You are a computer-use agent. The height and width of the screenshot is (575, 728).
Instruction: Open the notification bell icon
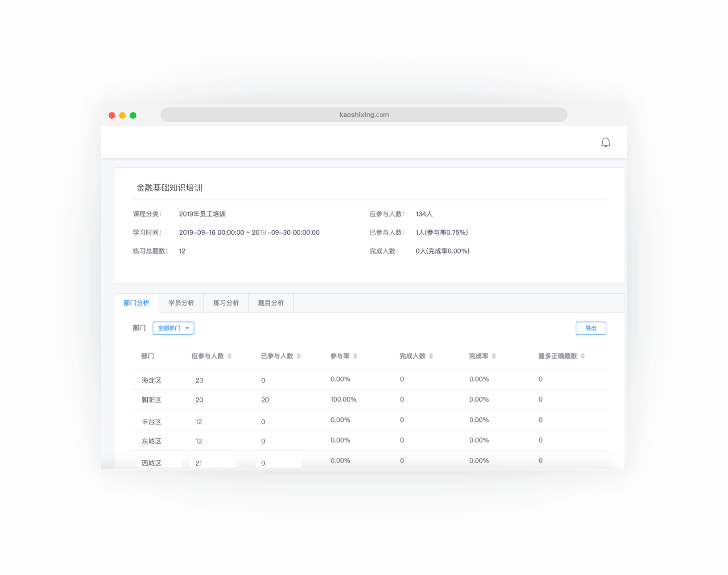[606, 142]
